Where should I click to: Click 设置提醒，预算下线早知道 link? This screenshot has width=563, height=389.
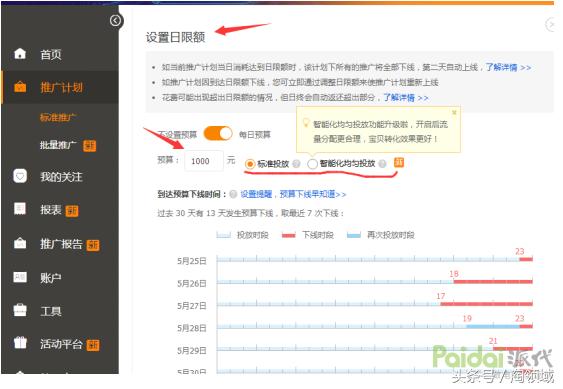tap(293, 194)
